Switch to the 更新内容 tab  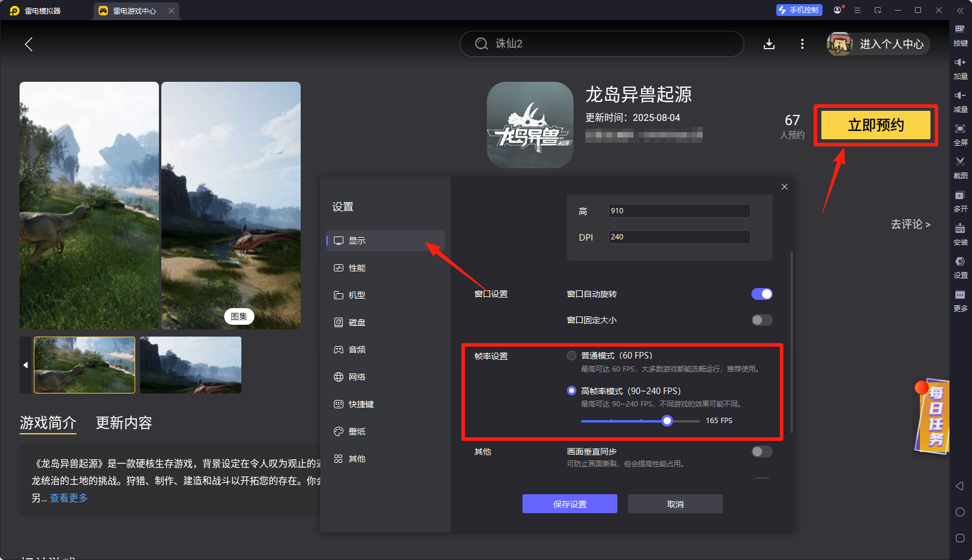click(124, 423)
